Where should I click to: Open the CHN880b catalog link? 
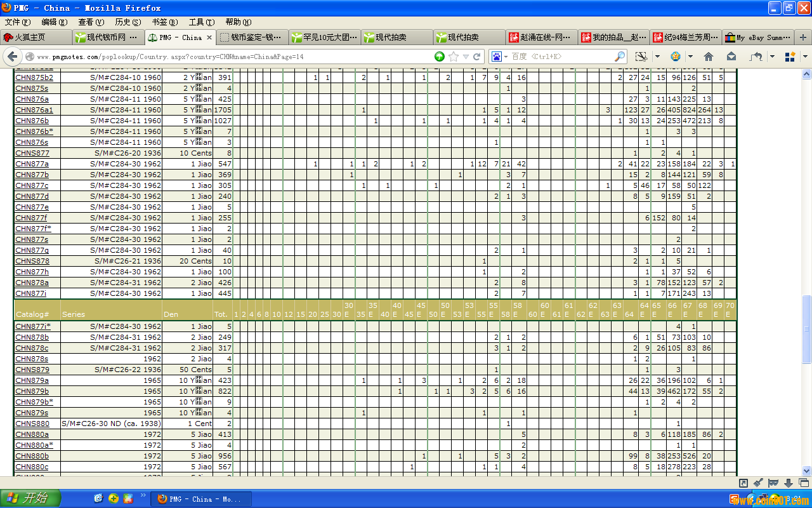coord(32,456)
